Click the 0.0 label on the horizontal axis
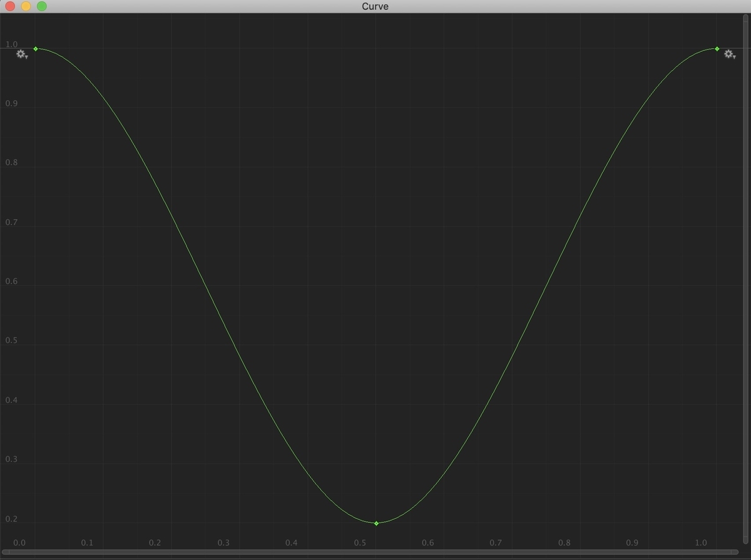The height and width of the screenshot is (560, 751). [19, 542]
